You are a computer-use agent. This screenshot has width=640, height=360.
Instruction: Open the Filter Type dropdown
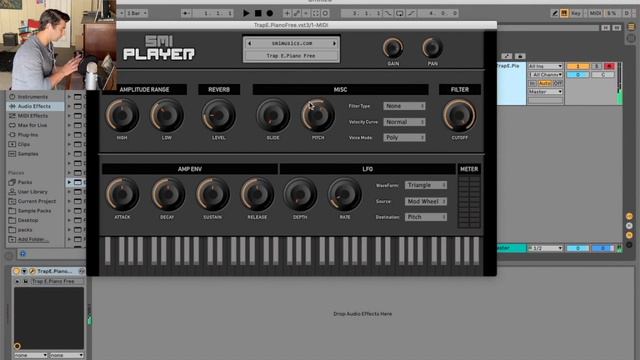(x=404, y=106)
